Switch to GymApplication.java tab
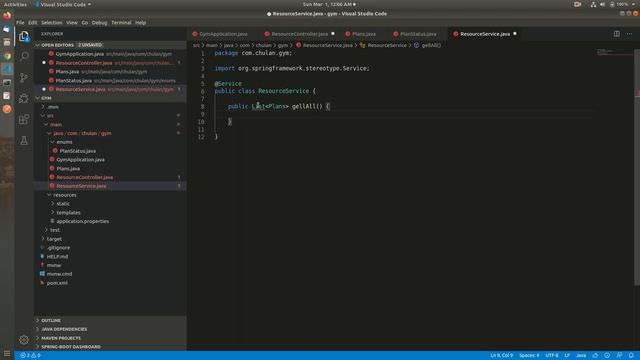The height and width of the screenshot is (360, 640). click(223, 34)
